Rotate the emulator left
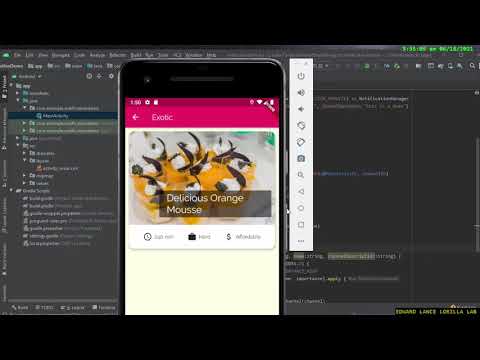 (301, 125)
